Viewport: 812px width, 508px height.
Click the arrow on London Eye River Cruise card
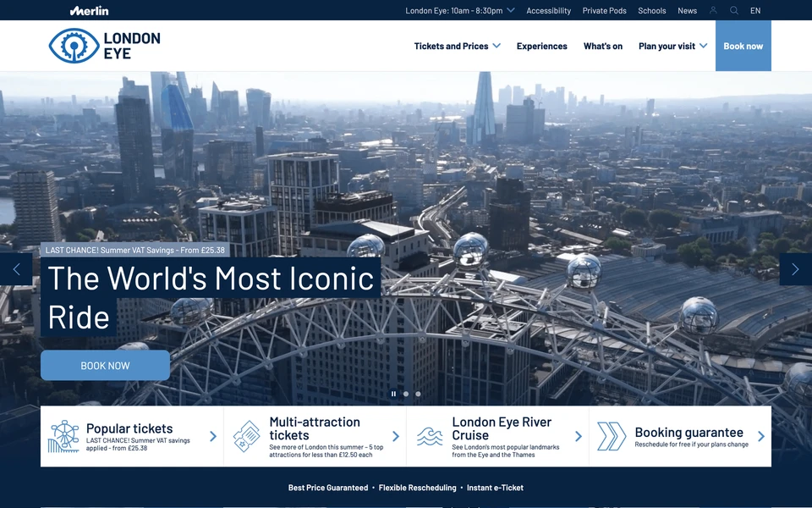pyautogui.click(x=579, y=437)
